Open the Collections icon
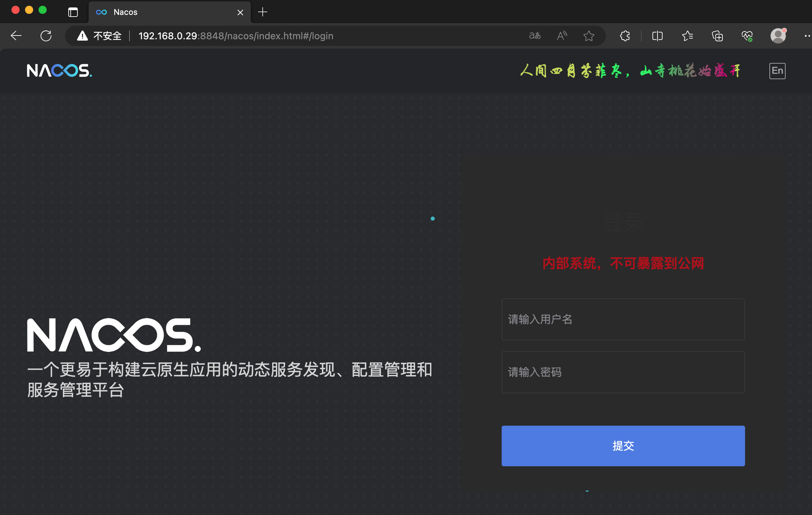 tap(717, 36)
